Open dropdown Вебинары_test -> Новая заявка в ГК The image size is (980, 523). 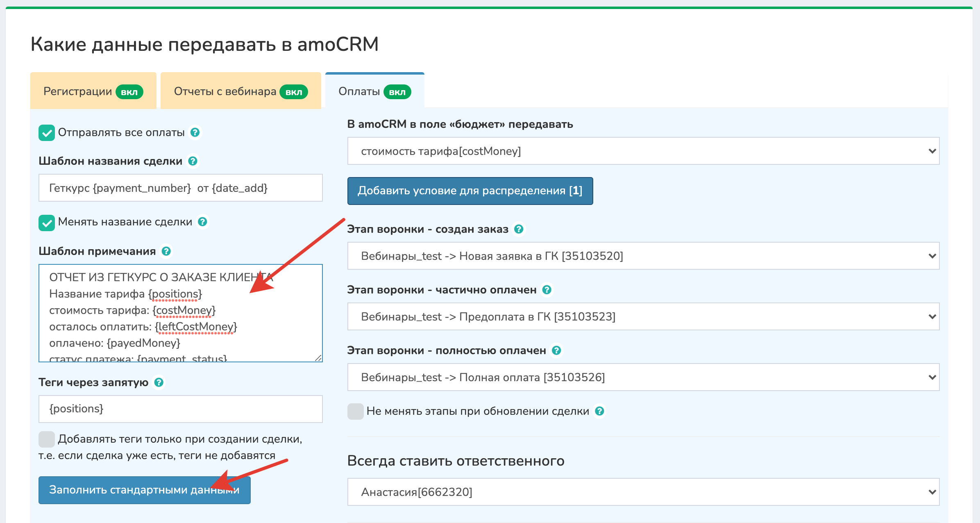pos(643,256)
